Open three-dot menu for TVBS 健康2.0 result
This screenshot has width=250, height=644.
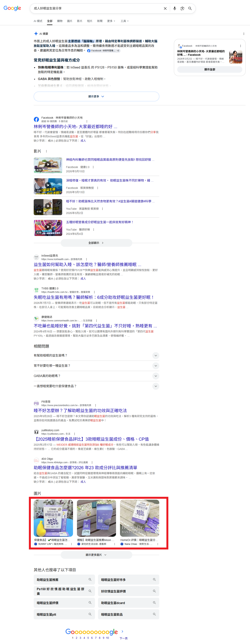pyautogui.click(x=94, y=292)
